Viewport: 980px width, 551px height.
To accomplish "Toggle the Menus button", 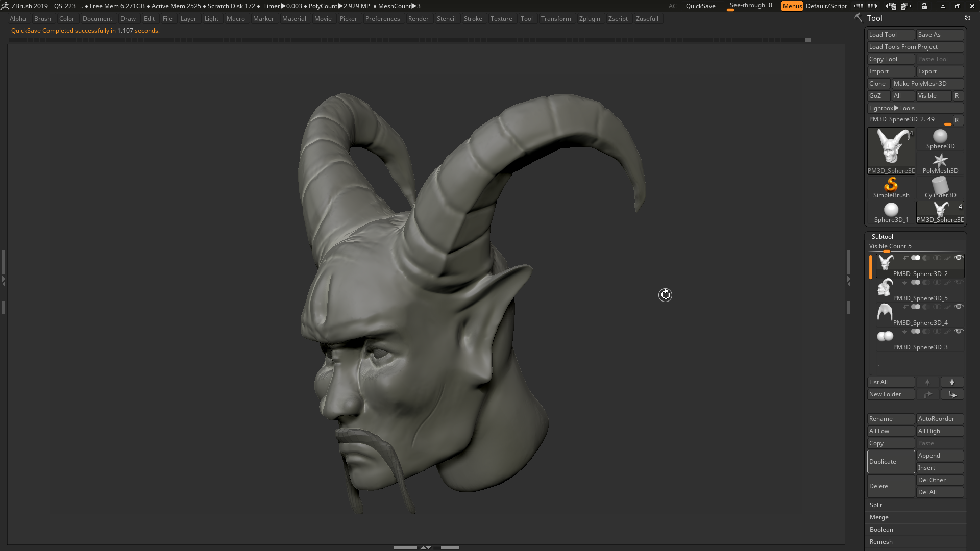I will click(792, 6).
